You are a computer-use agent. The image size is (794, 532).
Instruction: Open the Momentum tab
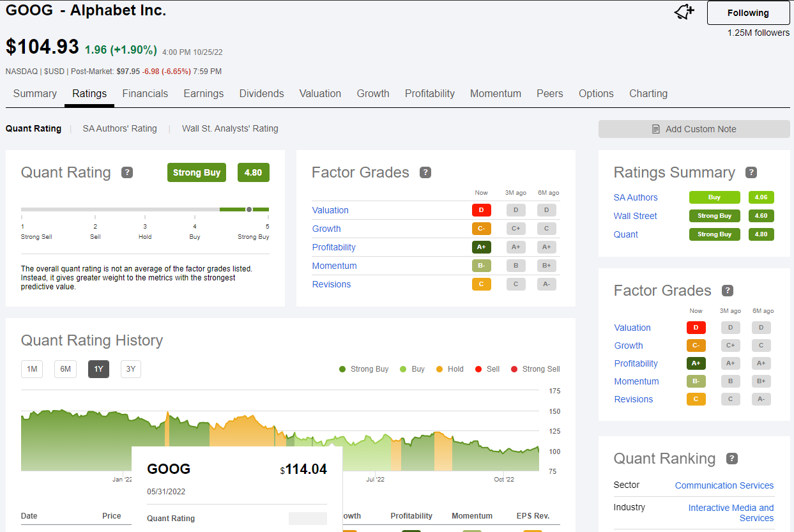pos(496,93)
